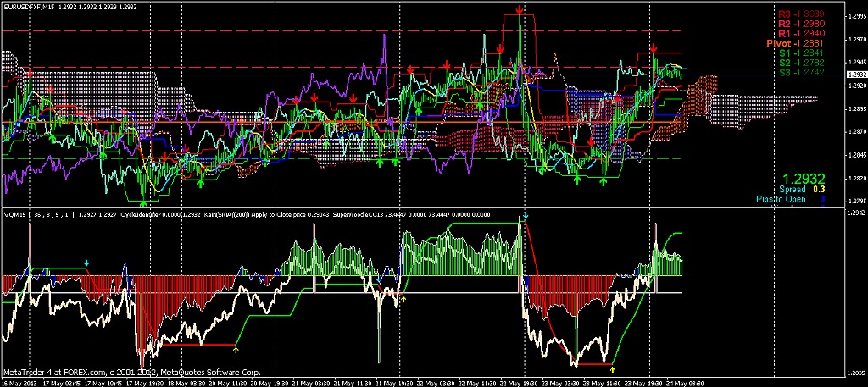
Task: Click the 21 May 03:30 time axis label
Action: (x=310, y=383)
